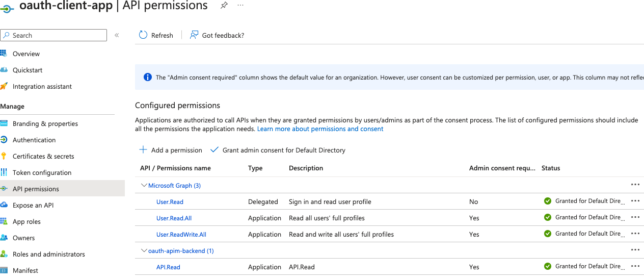Click the Refresh button label
The height and width of the screenshot is (280, 644).
[x=162, y=35]
